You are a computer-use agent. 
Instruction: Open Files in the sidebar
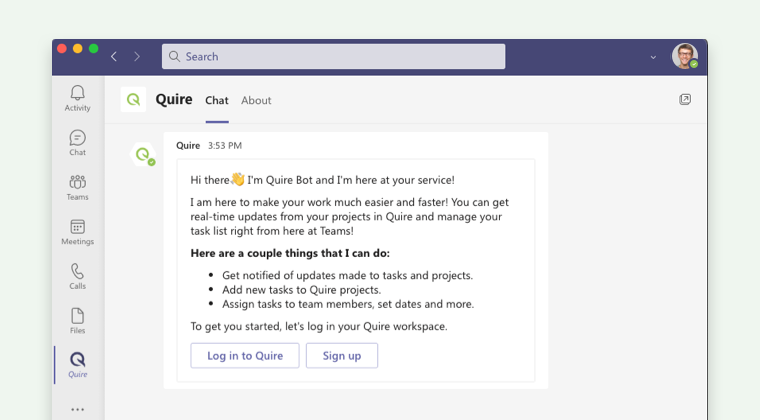coord(78,321)
